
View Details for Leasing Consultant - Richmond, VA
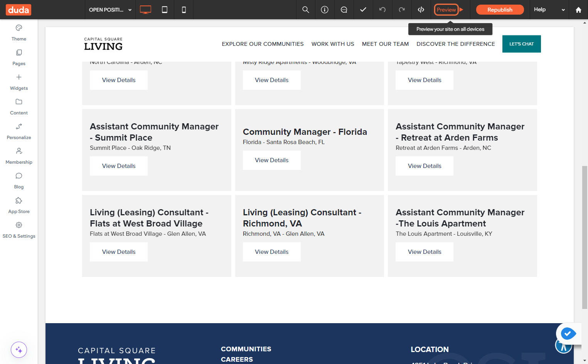pyautogui.click(x=272, y=252)
